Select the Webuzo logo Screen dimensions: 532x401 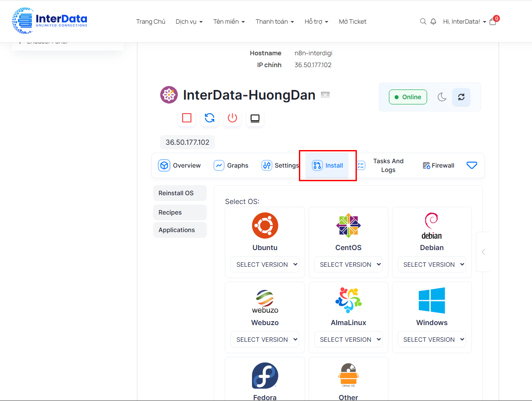265,301
